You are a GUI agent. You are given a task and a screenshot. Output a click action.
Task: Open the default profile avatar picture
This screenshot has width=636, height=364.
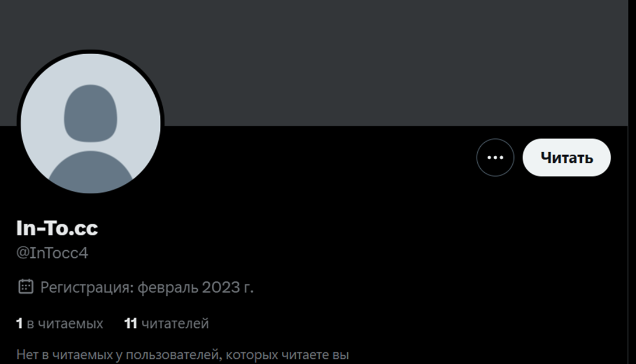pyautogui.click(x=90, y=123)
